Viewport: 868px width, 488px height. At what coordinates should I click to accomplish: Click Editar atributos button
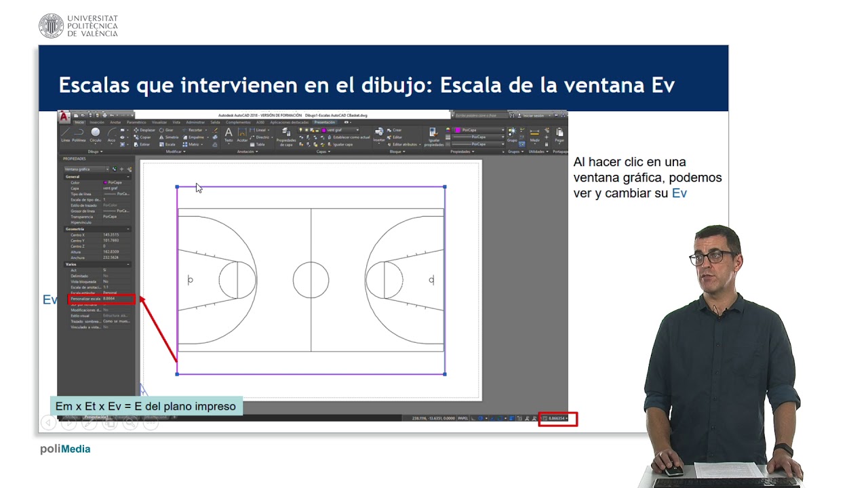404,144
